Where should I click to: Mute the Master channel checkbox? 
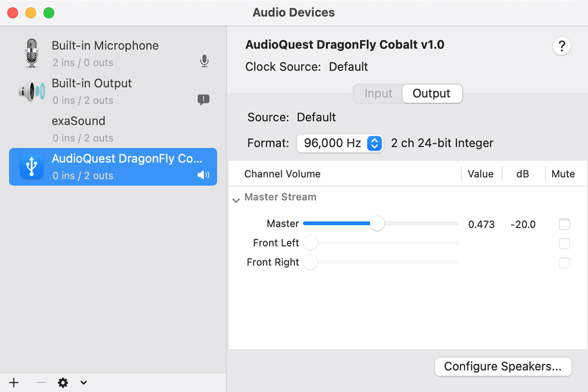(x=564, y=224)
